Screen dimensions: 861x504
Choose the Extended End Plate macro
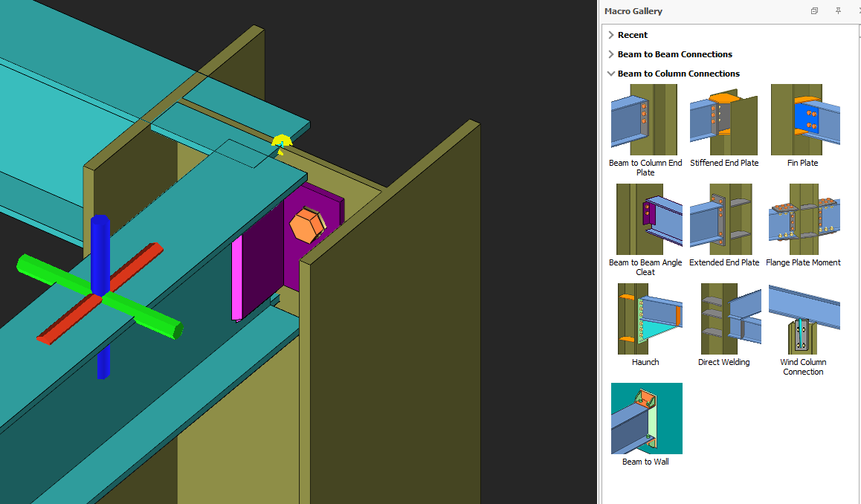point(723,219)
